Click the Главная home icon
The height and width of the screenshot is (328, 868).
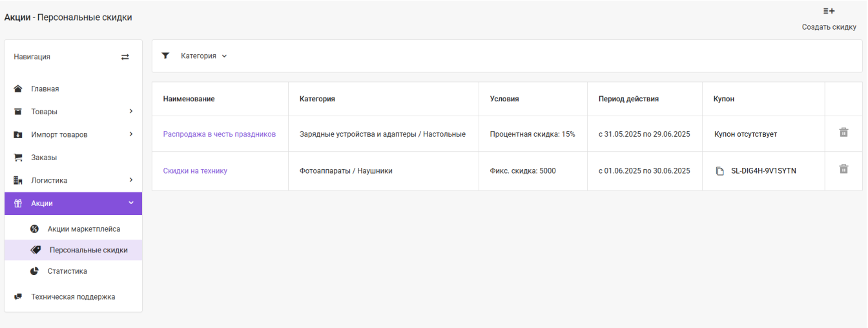pos(18,88)
